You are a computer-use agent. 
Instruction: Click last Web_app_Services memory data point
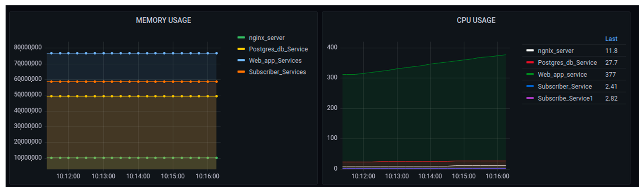(x=217, y=53)
